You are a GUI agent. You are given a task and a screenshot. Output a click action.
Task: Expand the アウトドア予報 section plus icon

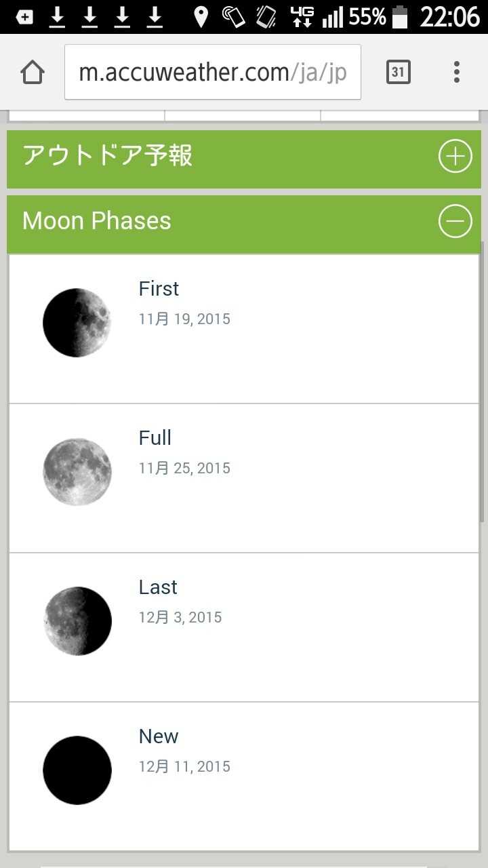[x=455, y=157]
